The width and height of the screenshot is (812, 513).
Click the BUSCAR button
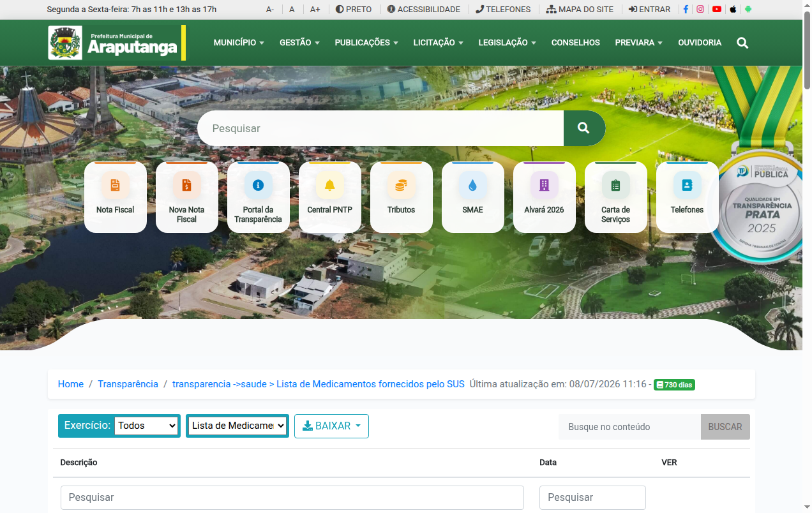point(725,427)
